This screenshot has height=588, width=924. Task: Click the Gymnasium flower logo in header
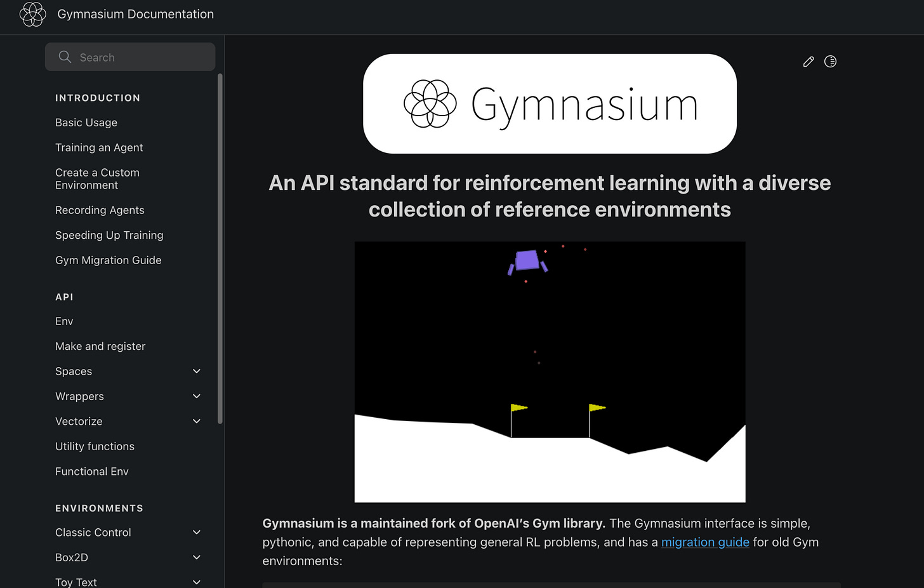[33, 14]
